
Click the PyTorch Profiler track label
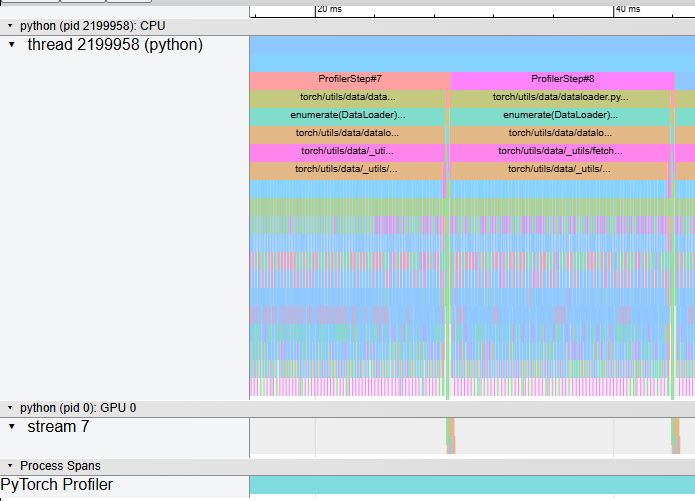pos(57,485)
